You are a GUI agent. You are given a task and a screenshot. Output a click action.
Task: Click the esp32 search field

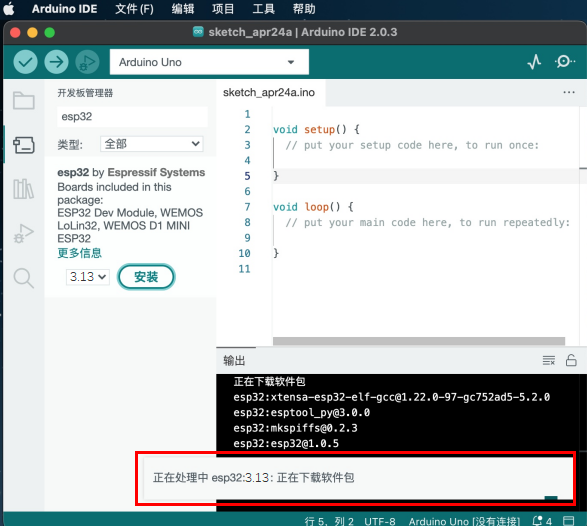(x=132, y=116)
